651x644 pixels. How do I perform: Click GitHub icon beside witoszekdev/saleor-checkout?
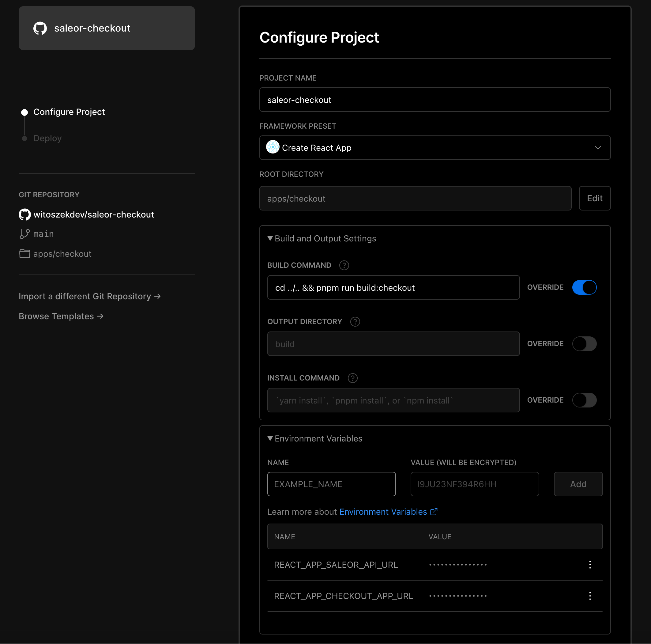24,214
